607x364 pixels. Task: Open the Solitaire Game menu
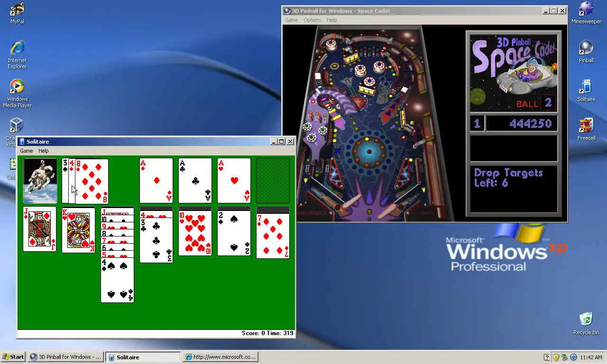coord(27,151)
